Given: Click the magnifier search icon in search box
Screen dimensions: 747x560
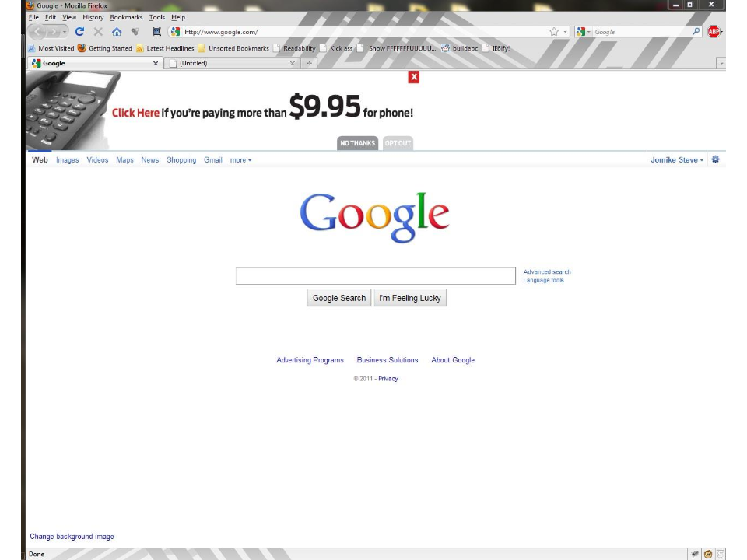Looking at the screenshot, I should click(x=696, y=32).
